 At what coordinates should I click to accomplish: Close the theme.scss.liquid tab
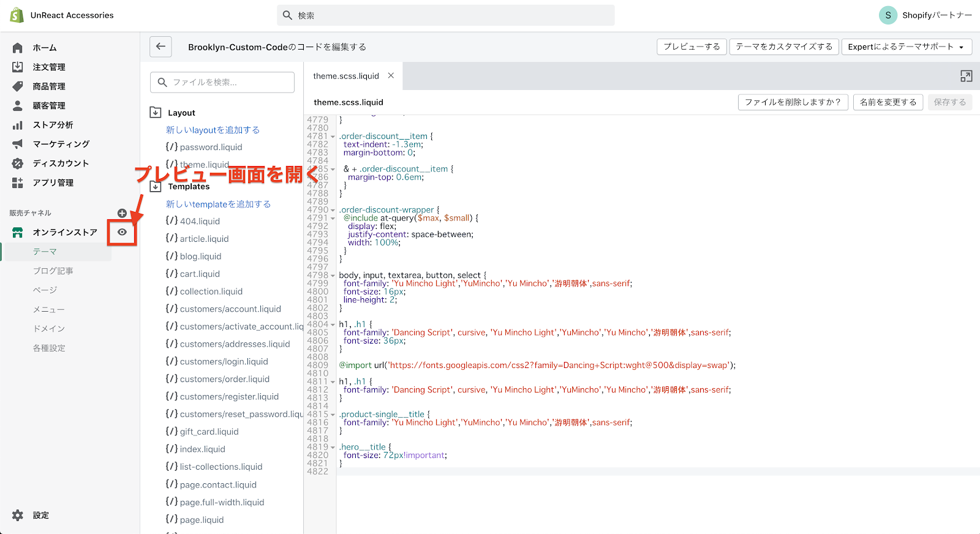point(391,76)
